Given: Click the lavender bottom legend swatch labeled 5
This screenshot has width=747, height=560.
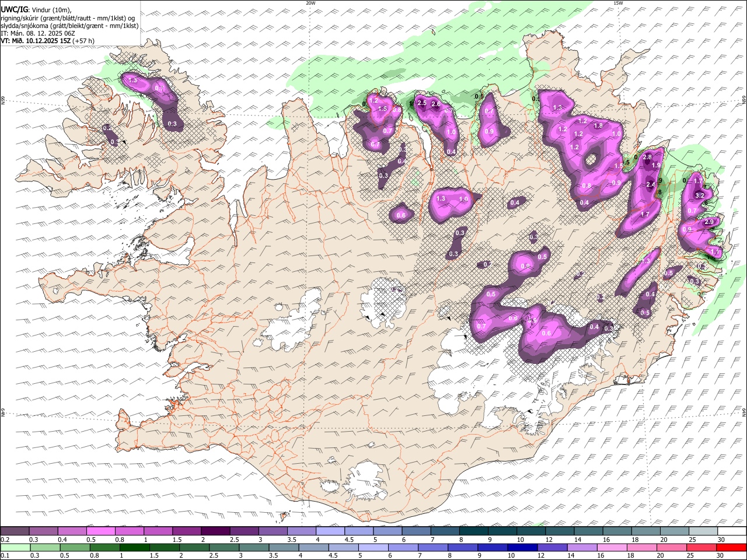Looking at the screenshot, I should [373, 547].
